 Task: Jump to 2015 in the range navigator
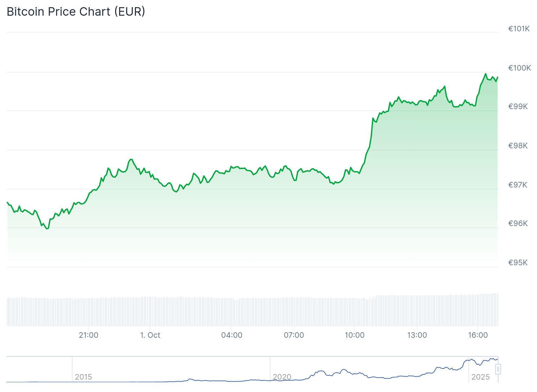(x=83, y=377)
